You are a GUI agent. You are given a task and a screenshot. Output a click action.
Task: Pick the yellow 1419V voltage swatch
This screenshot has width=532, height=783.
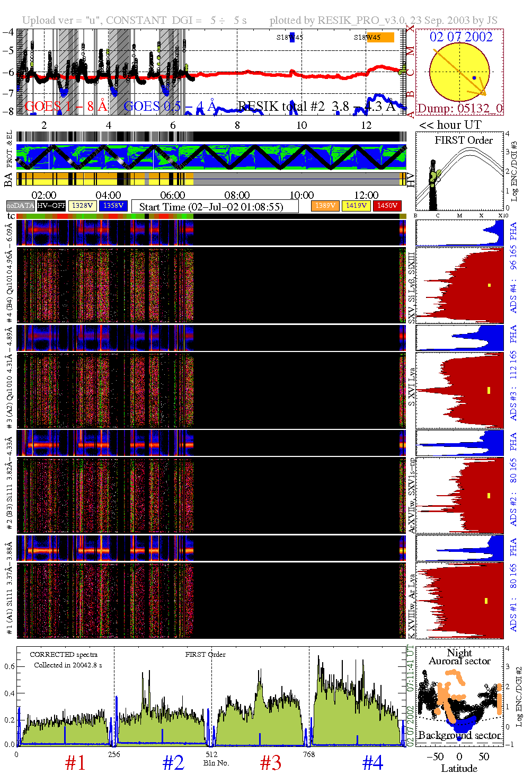pos(356,206)
